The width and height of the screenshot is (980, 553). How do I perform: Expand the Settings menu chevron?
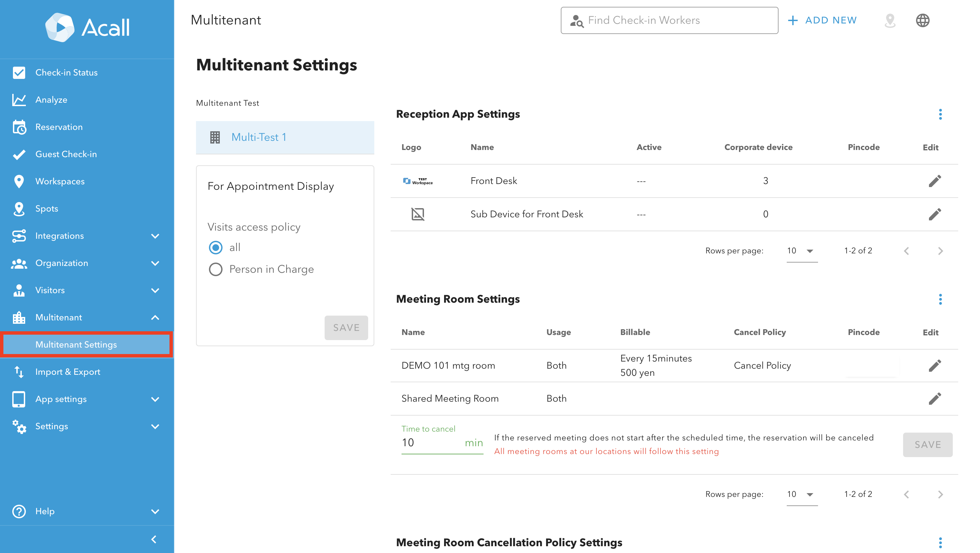click(155, 426)
